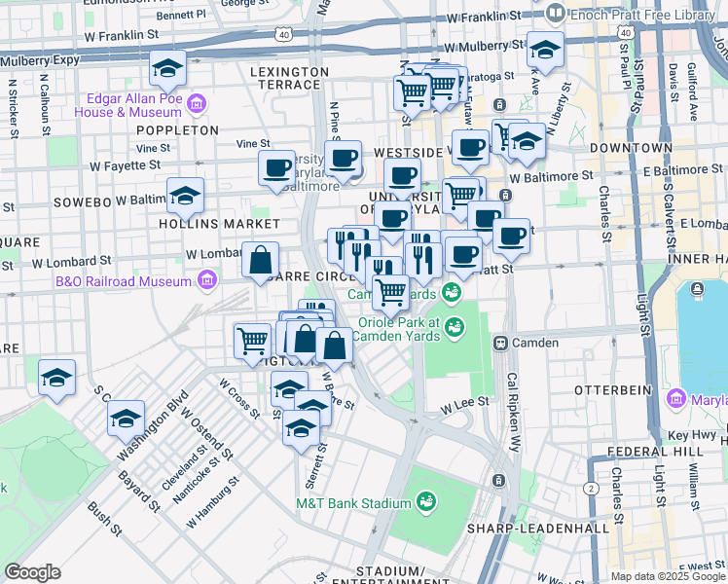Screen dimensions: 728x584
Task: Click the Inner Harbor ferry icon
Action: (697, 288)
